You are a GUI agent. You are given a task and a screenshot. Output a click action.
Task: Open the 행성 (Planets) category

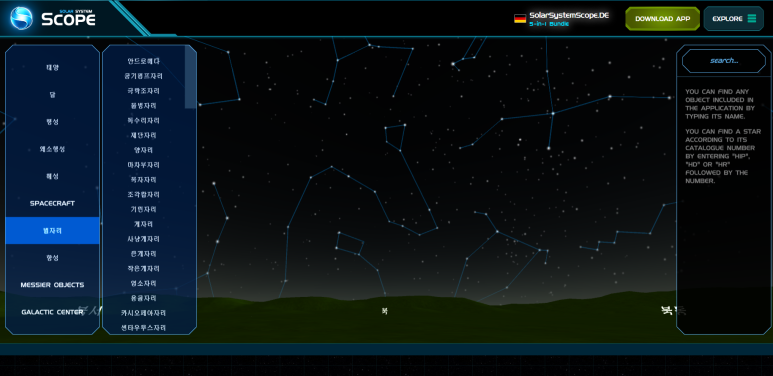[x=52, y=122]
